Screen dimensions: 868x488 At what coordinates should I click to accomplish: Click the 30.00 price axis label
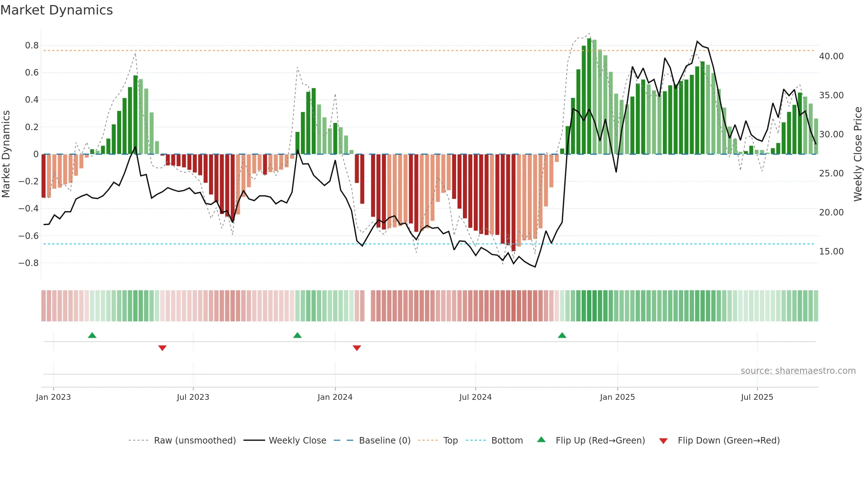(831, 134)
